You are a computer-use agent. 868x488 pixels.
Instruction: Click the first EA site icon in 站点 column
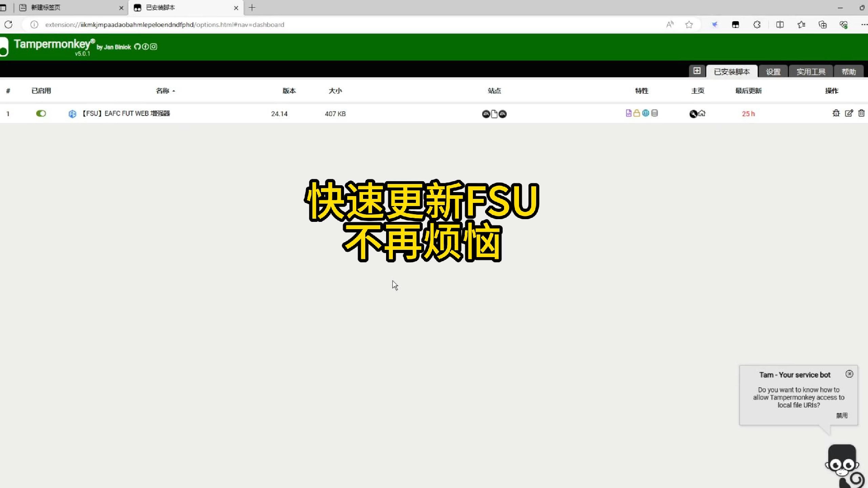point(486,114)
